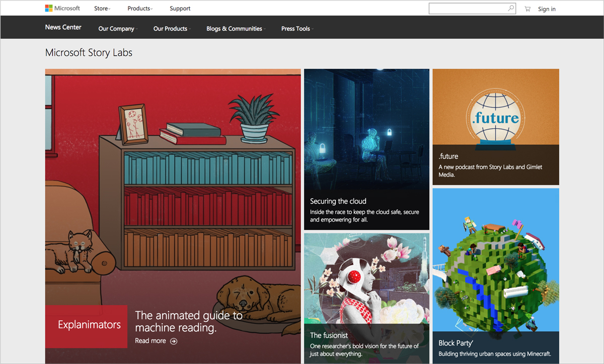Screen dimensions: 604x364
Task: Click the search magnifier icon
Action: [x=511, y=8]
